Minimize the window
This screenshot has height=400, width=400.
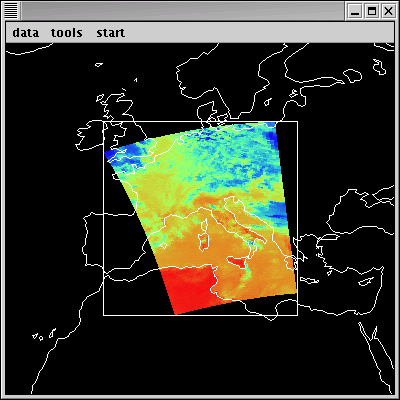point(355,11)
